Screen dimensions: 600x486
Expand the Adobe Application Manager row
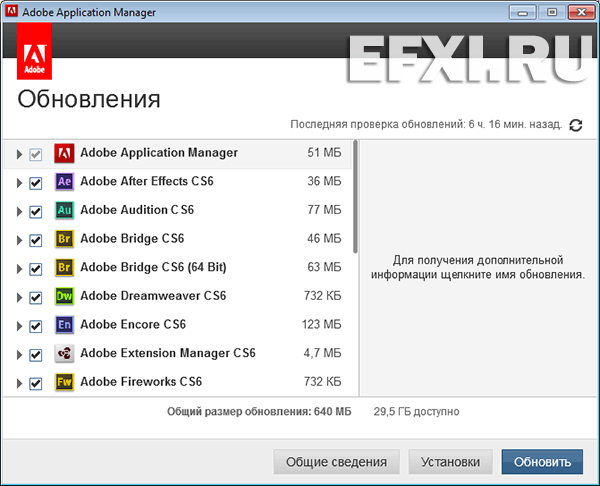(x=19, y=155)
